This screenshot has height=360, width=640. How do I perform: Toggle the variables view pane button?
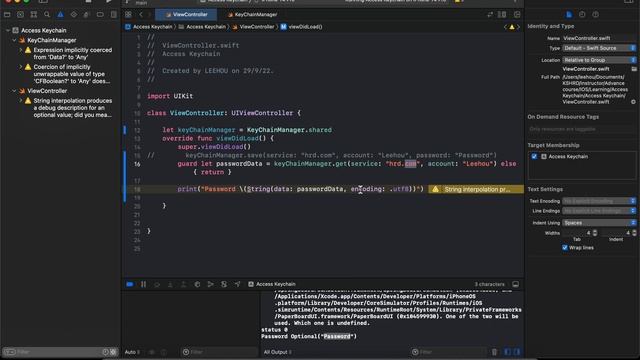(x=507, y=352)
